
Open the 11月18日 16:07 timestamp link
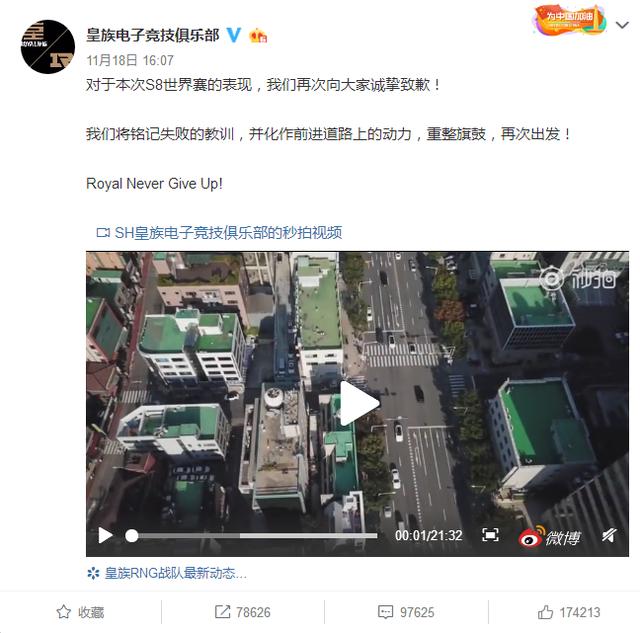click(130, 60)
